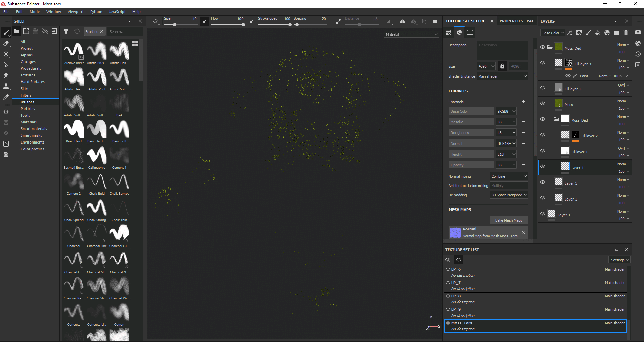Select the Paint brush tool
Image resolution: width=644 pixels, height=342 pixels.
click(6, 33)
